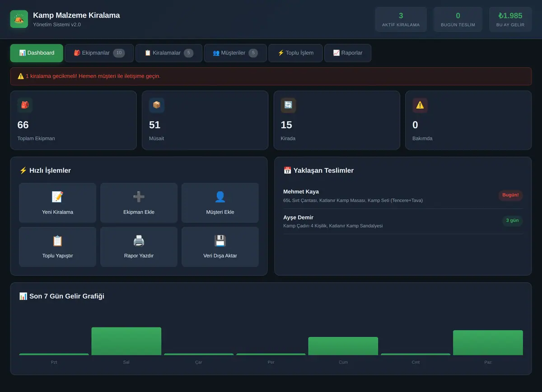Click the Per bar in revenue chart
Viewport: 542px width, 392px height.
[x=271, y=354]
